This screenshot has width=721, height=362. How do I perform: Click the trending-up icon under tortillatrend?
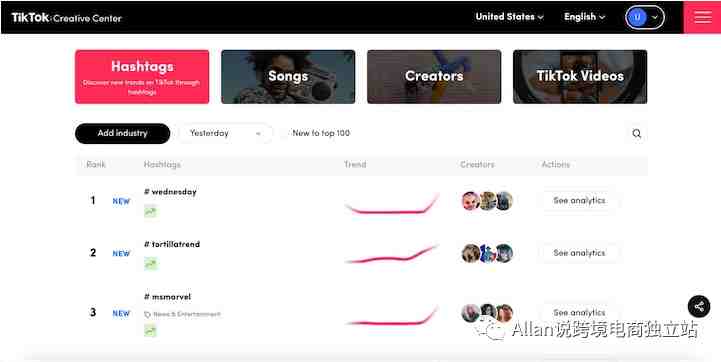coord(150,264)
